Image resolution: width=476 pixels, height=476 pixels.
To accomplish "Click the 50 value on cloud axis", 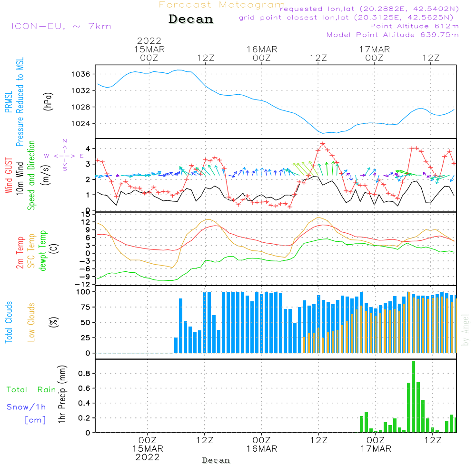I will coord(86,322).
